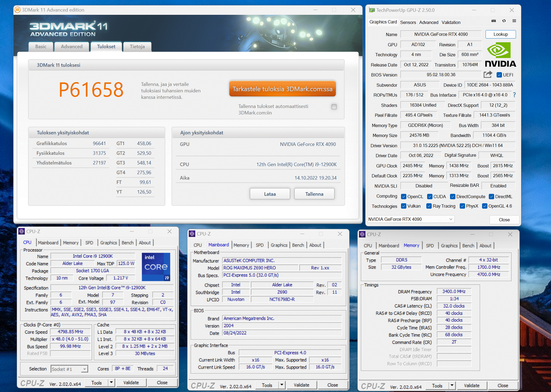This screenshot has height=392, width=551.
Task: Open the GPU-Z hamburger menu icon
Action: click(514, 21)
